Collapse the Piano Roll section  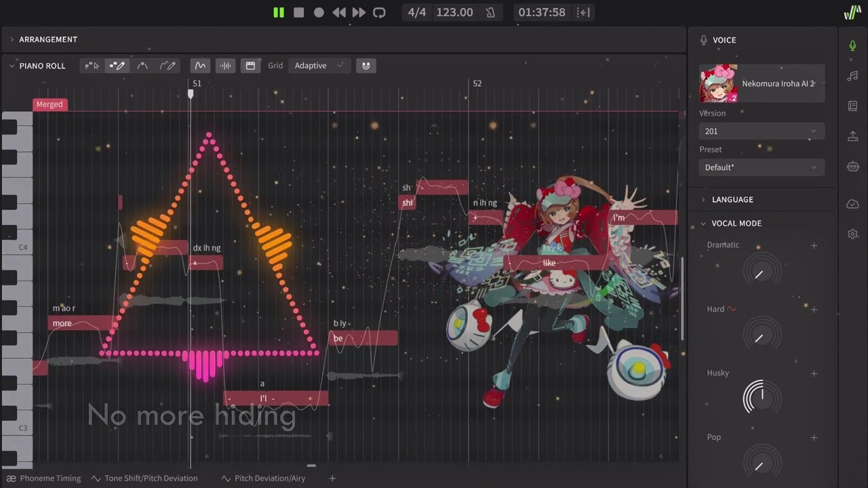(12, 66)
